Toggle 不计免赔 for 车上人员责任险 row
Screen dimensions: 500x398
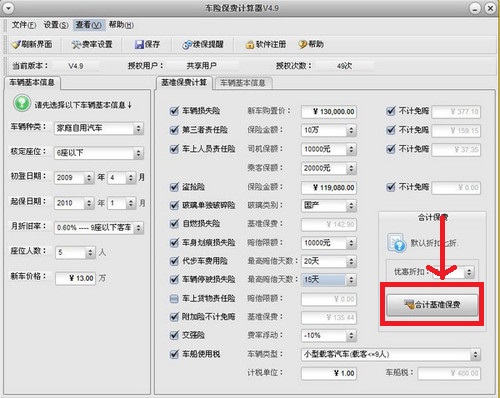(391, 149)
